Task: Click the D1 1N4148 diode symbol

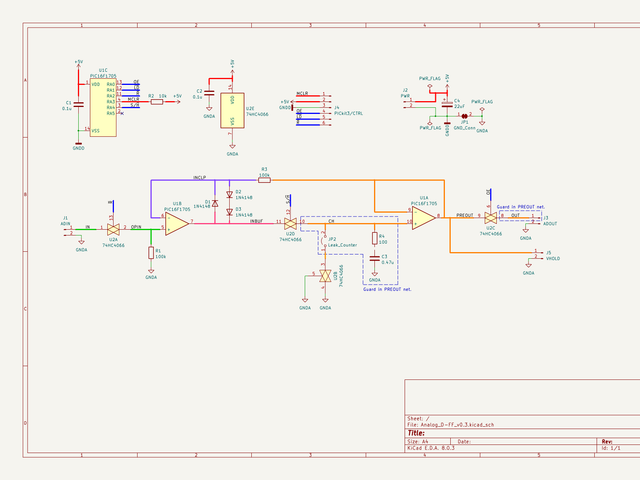Action: [x=215, y=203]
